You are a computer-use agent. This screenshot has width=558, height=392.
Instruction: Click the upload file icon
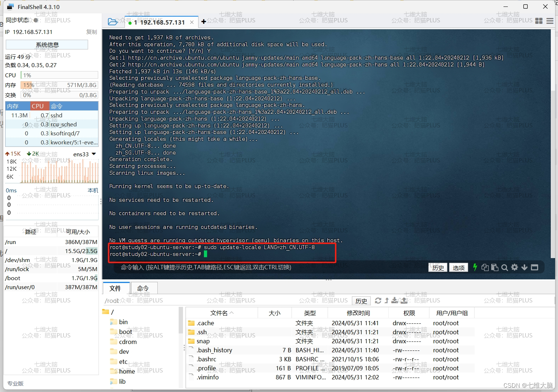404,300
